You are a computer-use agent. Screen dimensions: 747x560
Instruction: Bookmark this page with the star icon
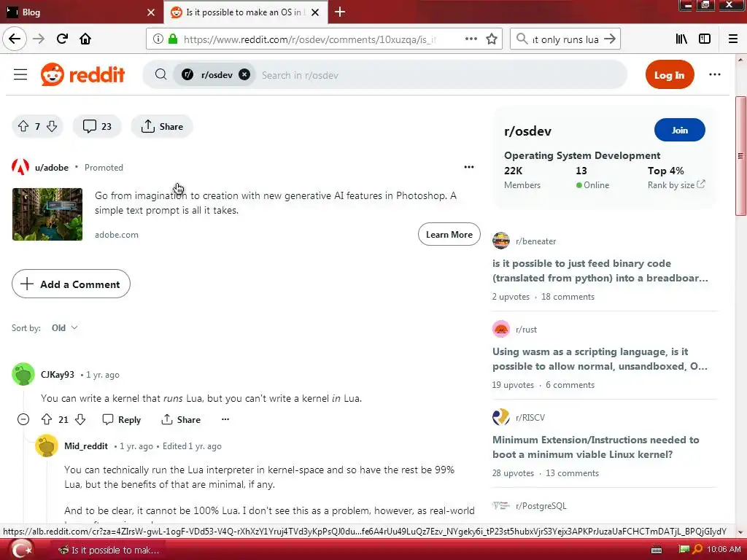tap(492, 39)
